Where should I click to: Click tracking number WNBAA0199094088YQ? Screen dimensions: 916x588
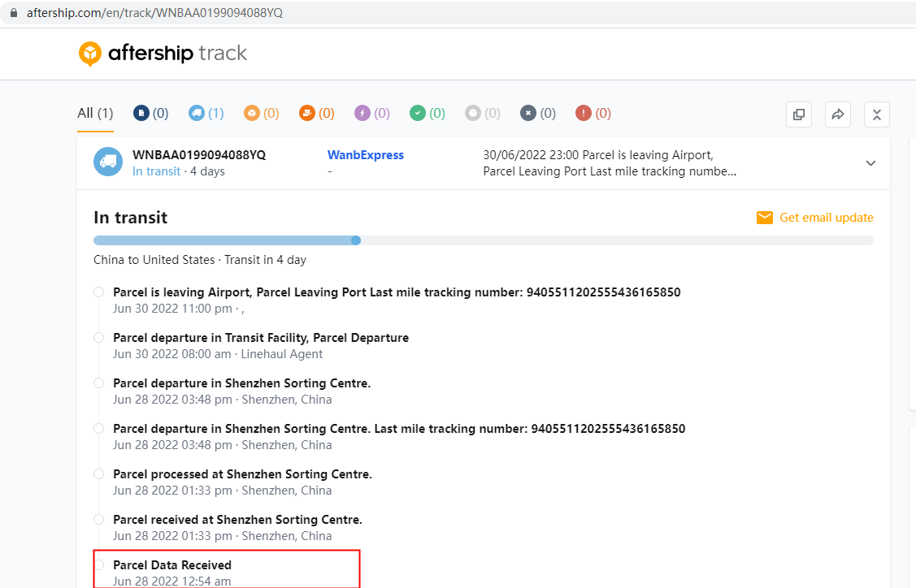pyautogui.click(x=199, y=155)
